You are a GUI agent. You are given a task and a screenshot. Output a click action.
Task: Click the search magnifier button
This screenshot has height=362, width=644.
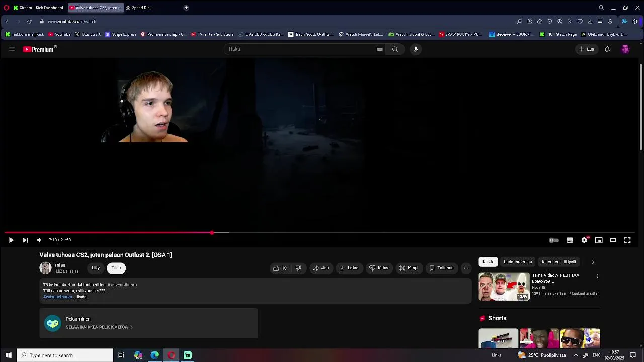point(395,49)
